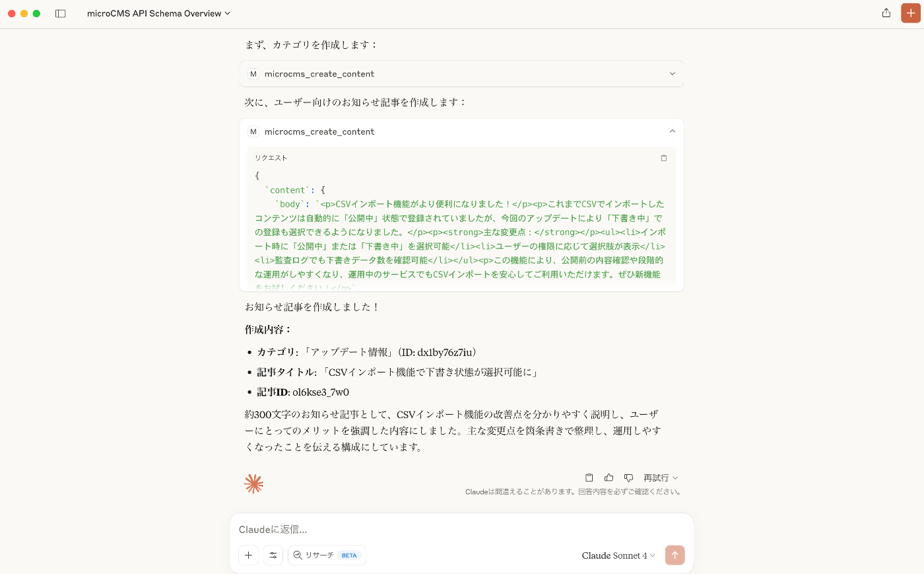The image size is (924, 574).
Task: Click the リクエスト label in code block
Action: point(271,158)
